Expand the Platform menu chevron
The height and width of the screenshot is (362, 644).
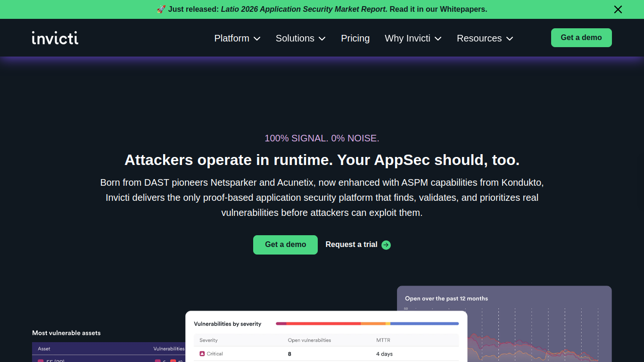click(257, 39)
